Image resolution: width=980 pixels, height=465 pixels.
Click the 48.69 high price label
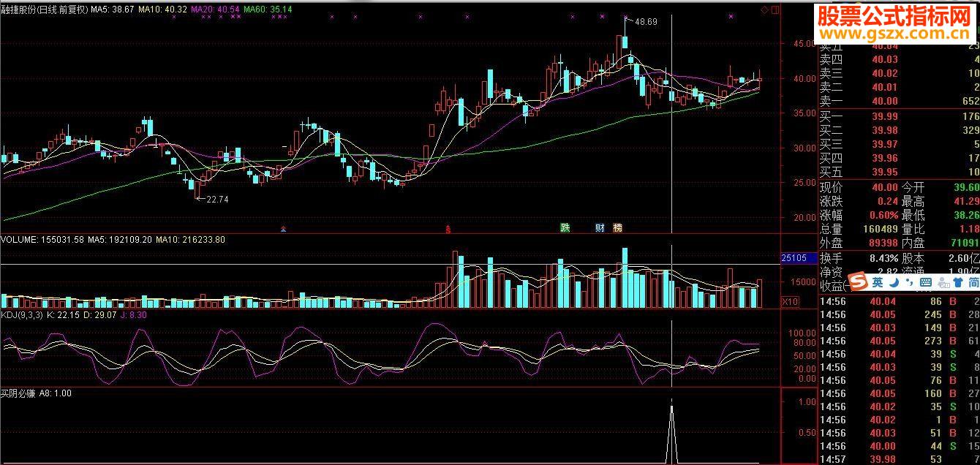tap(646, 22)
